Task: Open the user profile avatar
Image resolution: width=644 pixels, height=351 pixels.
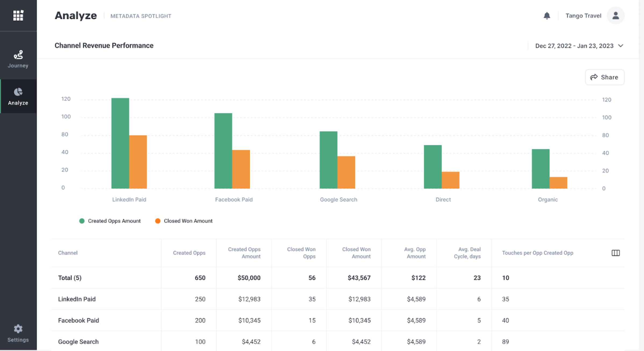Action: [616, 16]
